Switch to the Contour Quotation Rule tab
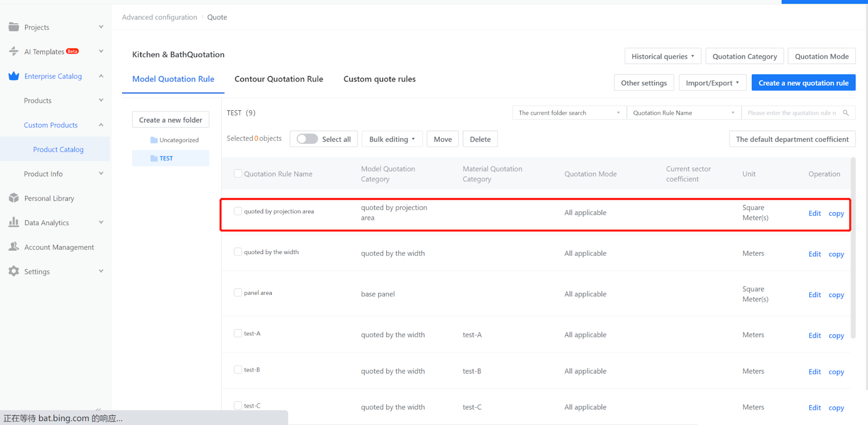The image size is (868, 425). coord(279,79)
